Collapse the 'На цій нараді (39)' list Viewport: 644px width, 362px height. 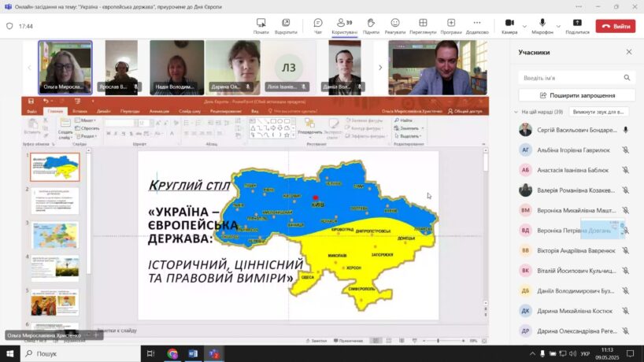pos(516,112)
